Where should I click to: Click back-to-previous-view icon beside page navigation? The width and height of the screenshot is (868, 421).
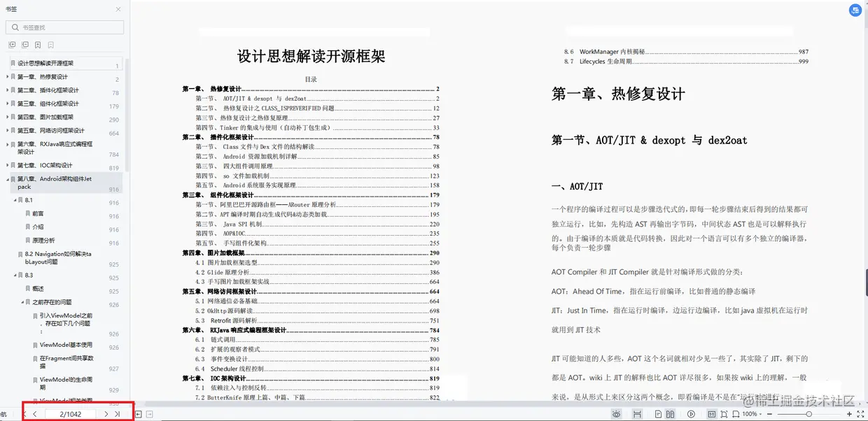click(139, 414)
